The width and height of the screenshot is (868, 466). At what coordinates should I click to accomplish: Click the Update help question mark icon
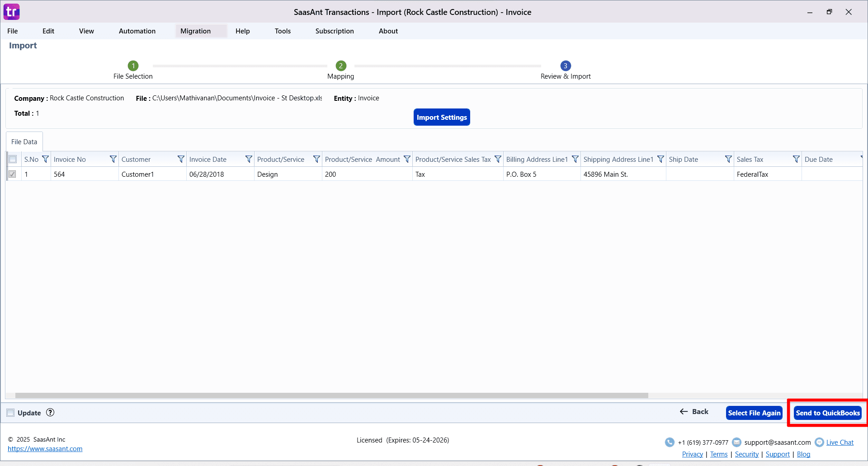pos(50,412)
